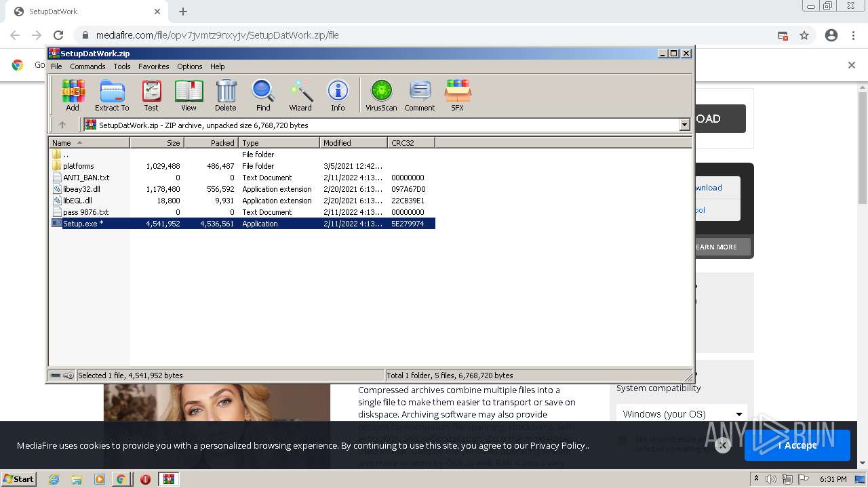Click the WinRAR taskbar button
868x488 pixels.
click(x=168, y=479)
